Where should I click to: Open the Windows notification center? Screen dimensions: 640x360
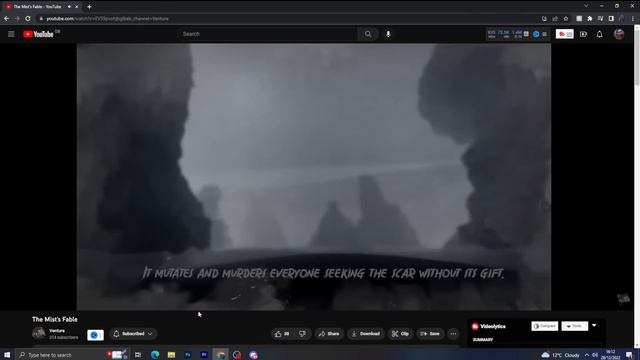(x=629, y=355)
